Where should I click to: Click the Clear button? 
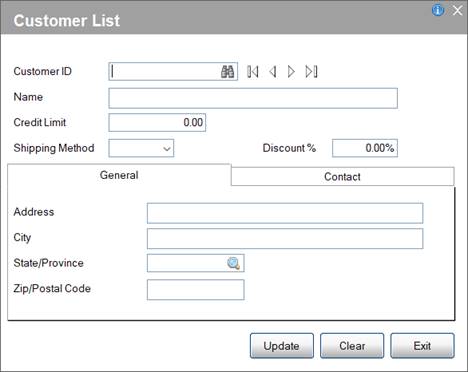352,346
